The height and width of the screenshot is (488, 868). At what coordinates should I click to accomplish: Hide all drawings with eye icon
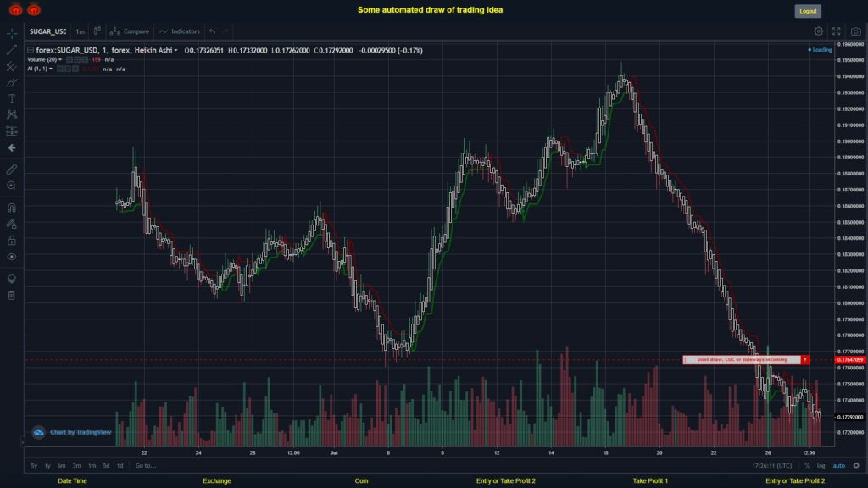tap(12, 257)
